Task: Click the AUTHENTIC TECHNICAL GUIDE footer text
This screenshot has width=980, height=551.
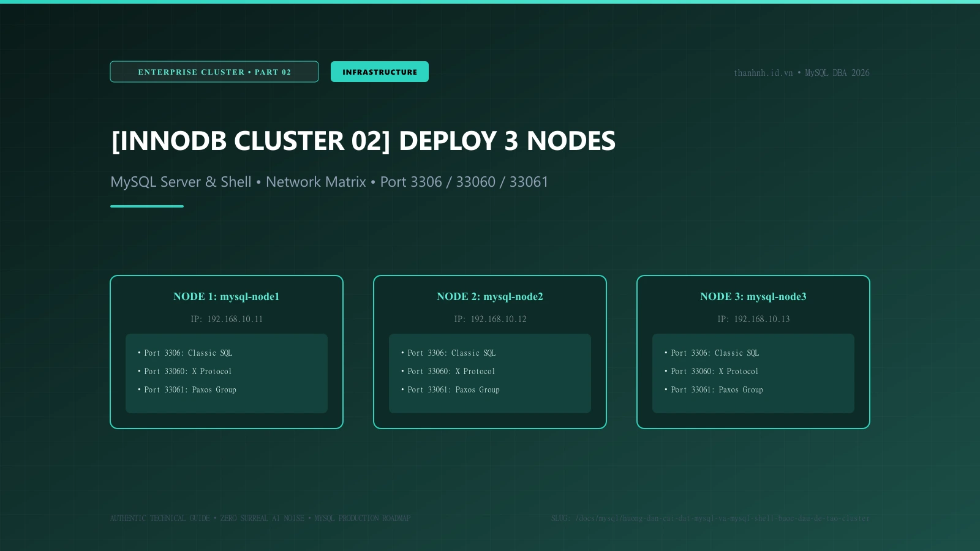Action: (x=260, y=519)
